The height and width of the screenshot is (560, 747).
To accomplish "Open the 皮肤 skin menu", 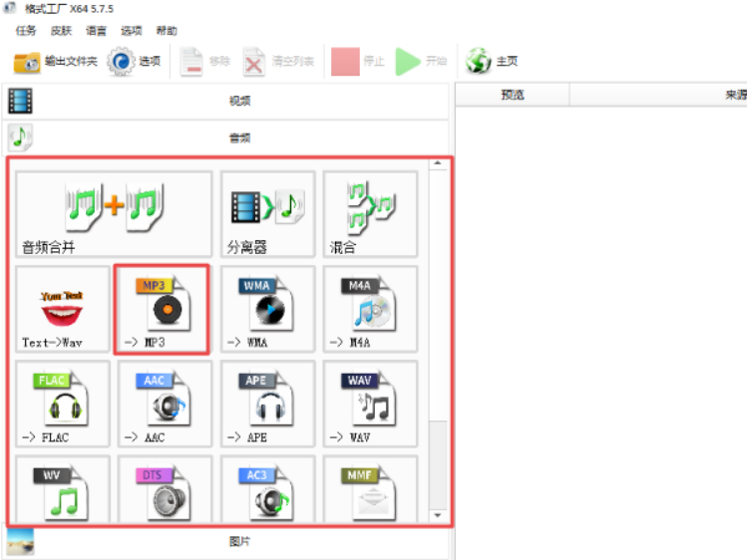I will pyautogui.click(x=61, y=31).
